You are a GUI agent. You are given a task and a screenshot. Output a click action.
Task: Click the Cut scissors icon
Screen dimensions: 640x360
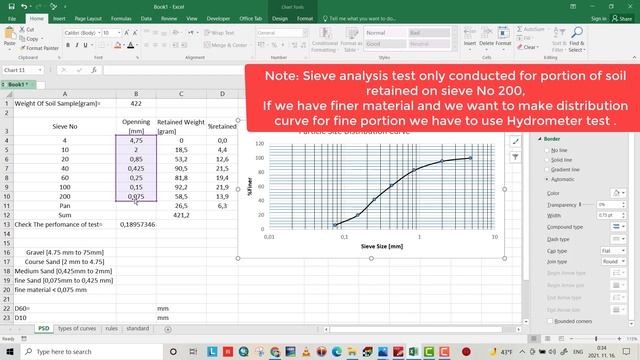[22, 29]
